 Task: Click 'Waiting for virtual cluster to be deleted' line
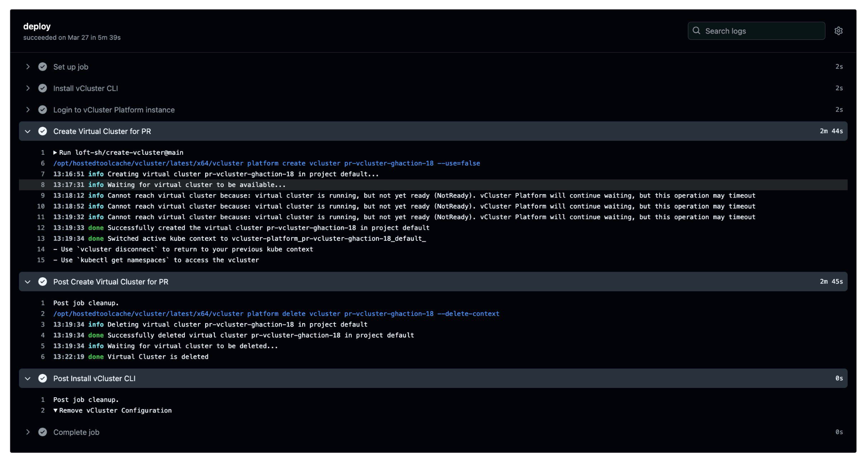point(166,346)
